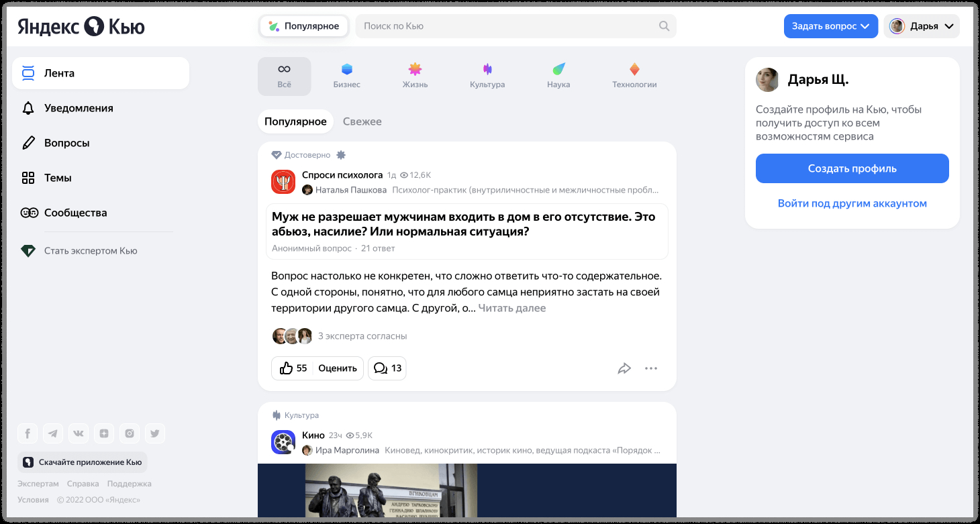Like the answer with the thumbs-up showing 55
Screen dimensions: 980x524
293,368
